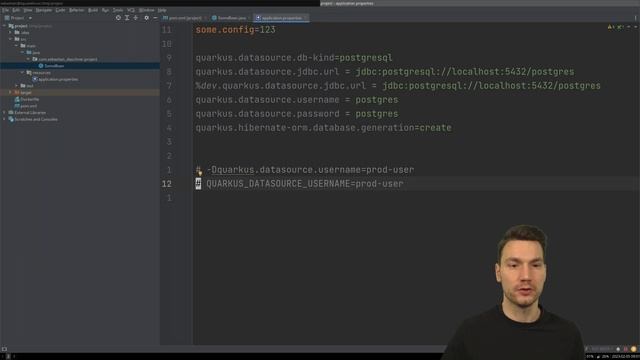The height and width of the screenshot is (360, 640).
Task: Click the some.config=123 line
Action: [236, 30]
